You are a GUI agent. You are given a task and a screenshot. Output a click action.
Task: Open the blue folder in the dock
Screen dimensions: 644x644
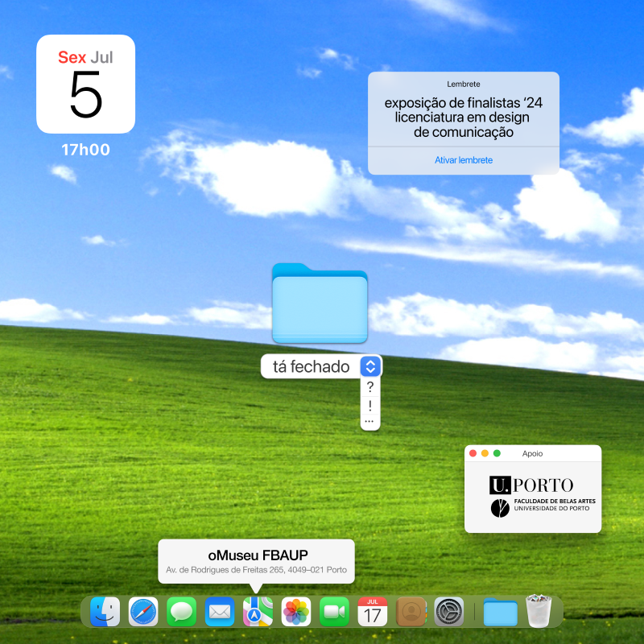pyautogui.click(x=500, y=613)
